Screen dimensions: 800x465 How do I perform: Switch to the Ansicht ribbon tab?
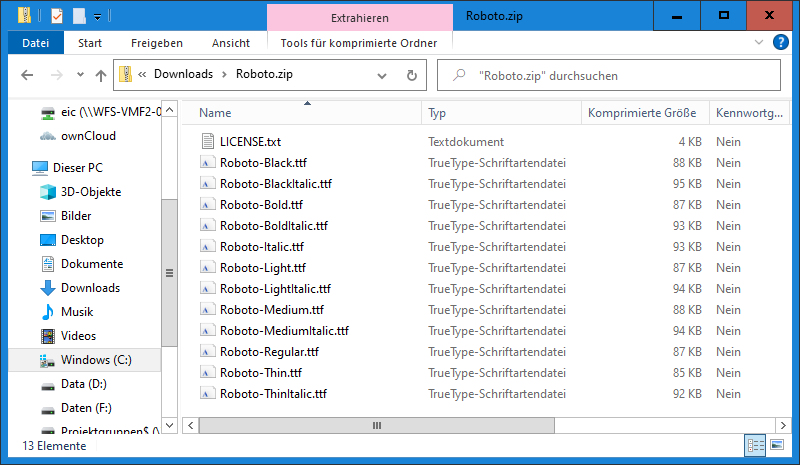click(x=231, y=43)
